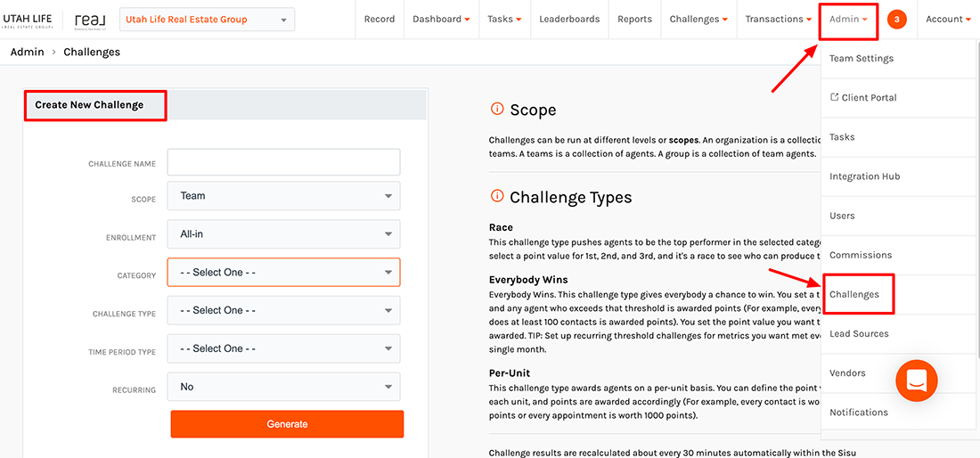Viewport: 980px width, 458px height.
Task: Expand the Transactions menu
Action: [x=778, y=20]
